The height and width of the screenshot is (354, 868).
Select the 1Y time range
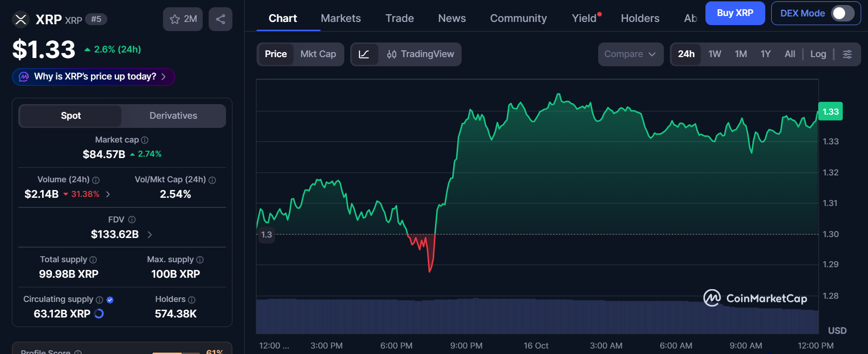coord(766,54)
